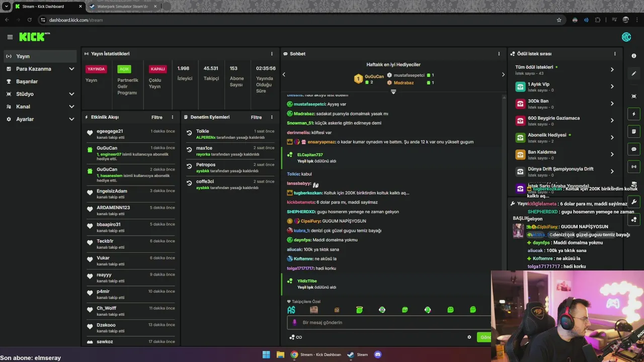The height and width of the screenshot is (362, 644).
Task: Open the channel points infinity icon
Action: click(x=296, y=337)
